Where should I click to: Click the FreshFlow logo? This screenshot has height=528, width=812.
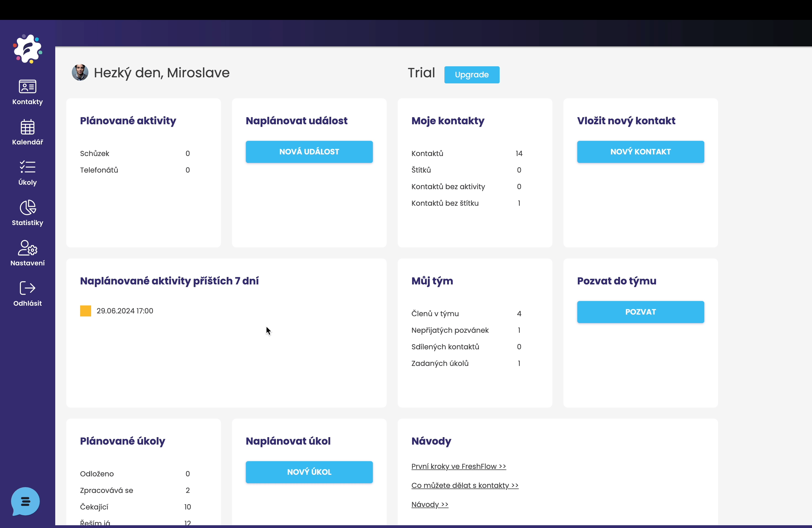27,49
